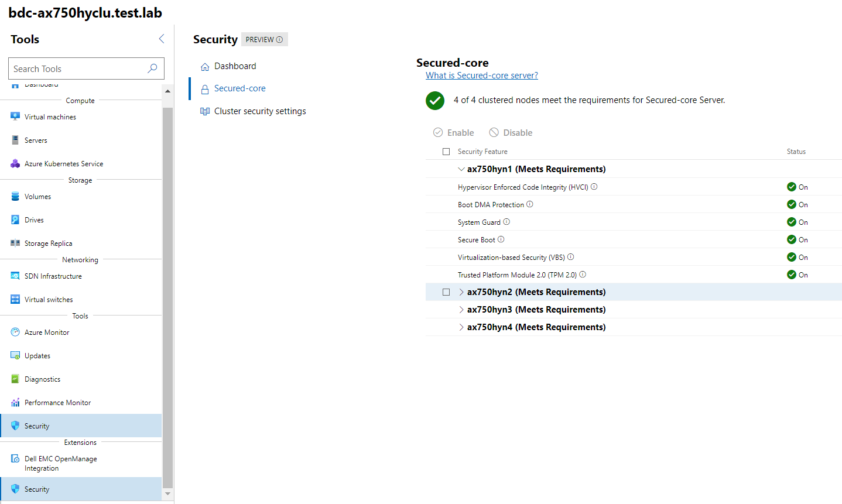Click the Enable button
This screenshot has height=504, width=842.
tap(454, 133)
